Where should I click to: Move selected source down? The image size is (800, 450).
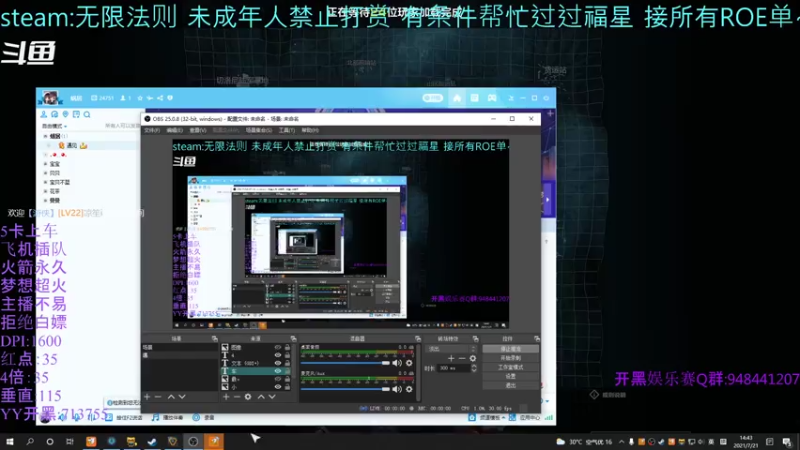(x=272, y=396)
